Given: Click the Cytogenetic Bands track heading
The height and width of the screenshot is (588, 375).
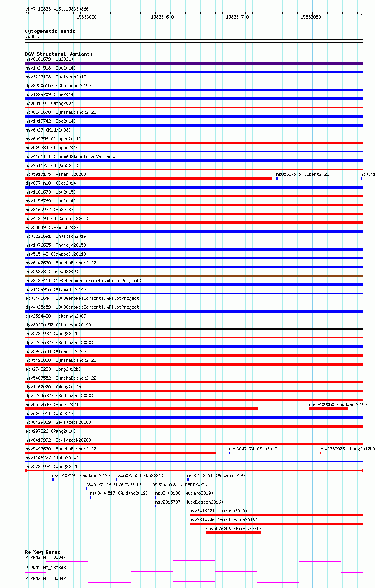Looking at the screenshot, I should [50, 31].
